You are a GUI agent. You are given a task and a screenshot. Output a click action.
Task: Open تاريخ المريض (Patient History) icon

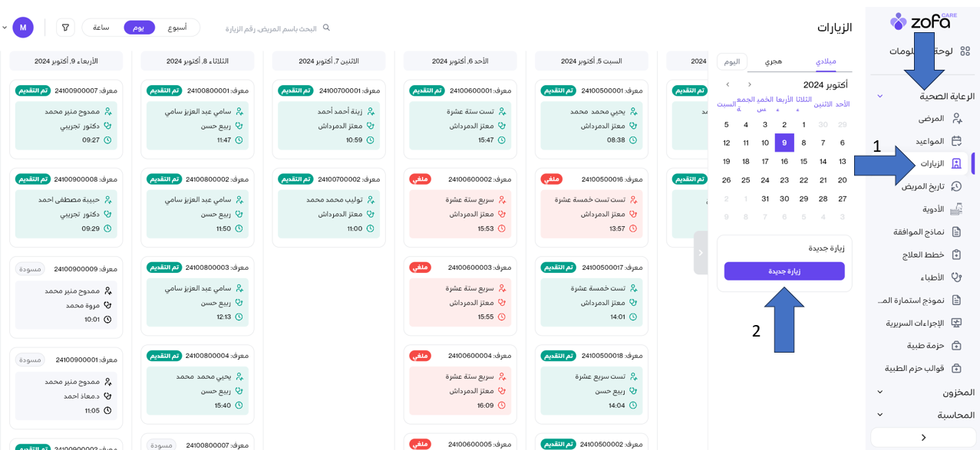(x=956, y=186)
